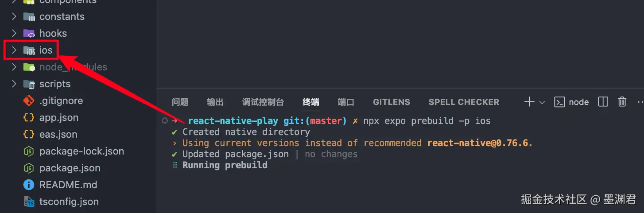Expand the constants folder

click(x=14, y=16)
